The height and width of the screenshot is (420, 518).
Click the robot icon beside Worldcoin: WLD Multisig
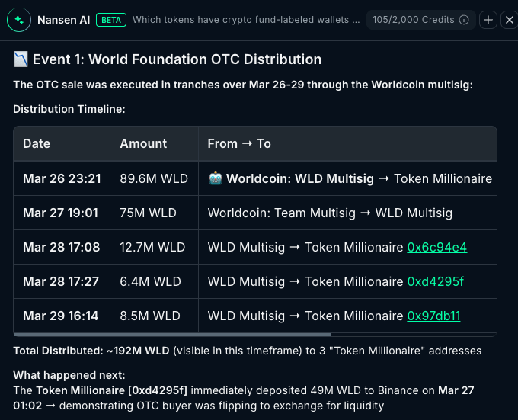point(216,178)
